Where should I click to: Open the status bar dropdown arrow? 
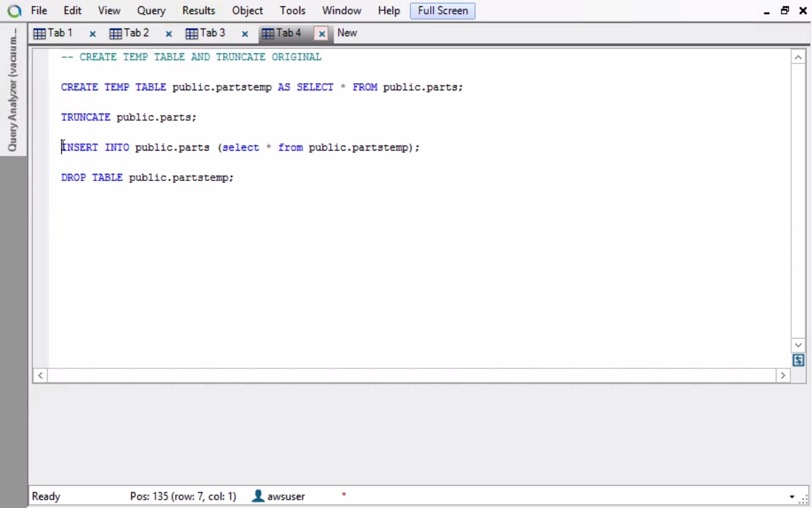(792, 497)
